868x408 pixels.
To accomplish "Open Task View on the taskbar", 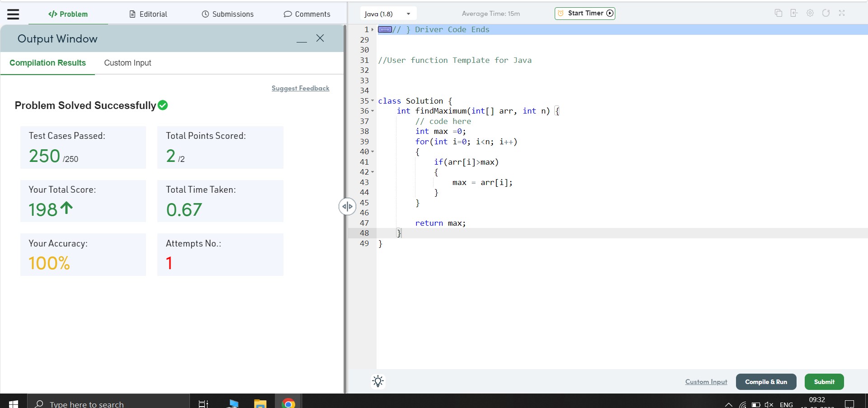I will click(x=203, y=403).
